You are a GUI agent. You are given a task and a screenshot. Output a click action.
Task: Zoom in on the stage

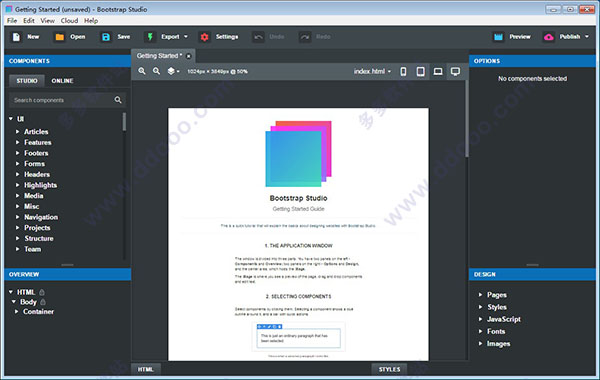[x=142, y=71]
